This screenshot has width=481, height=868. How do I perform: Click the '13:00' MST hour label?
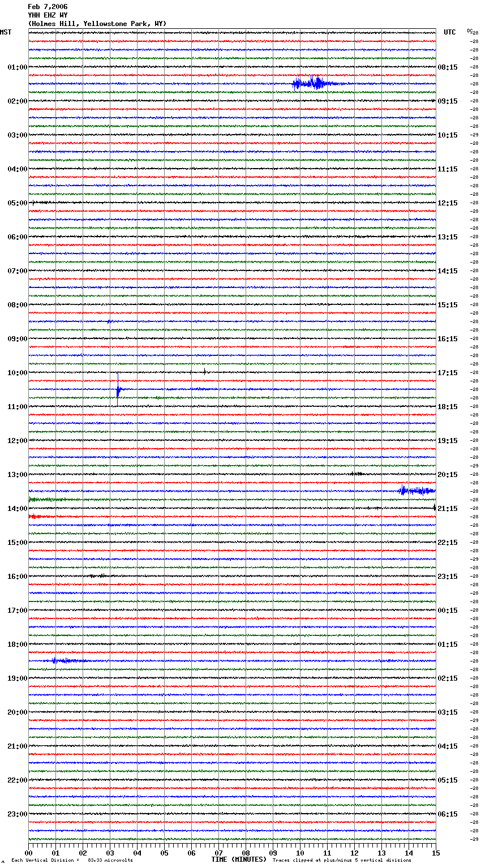coord(17,475)
